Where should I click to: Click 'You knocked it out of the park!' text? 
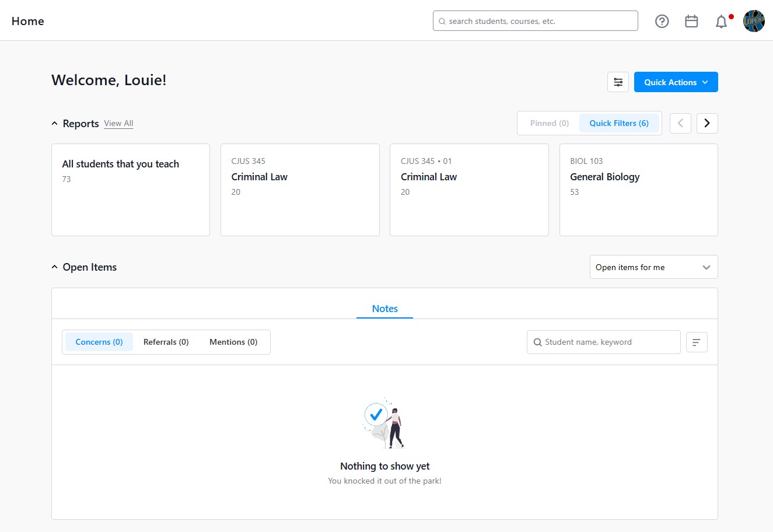pos(385,481)
